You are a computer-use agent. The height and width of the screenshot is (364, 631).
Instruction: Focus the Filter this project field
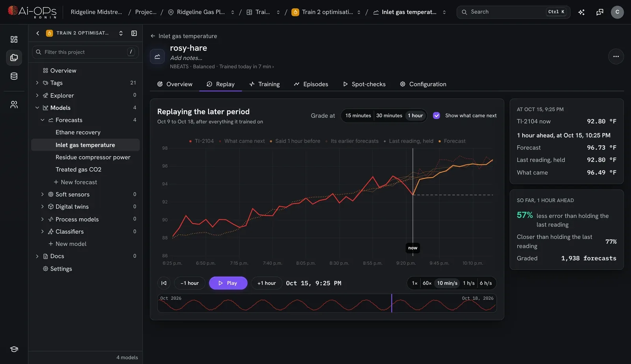pos(85,52)
